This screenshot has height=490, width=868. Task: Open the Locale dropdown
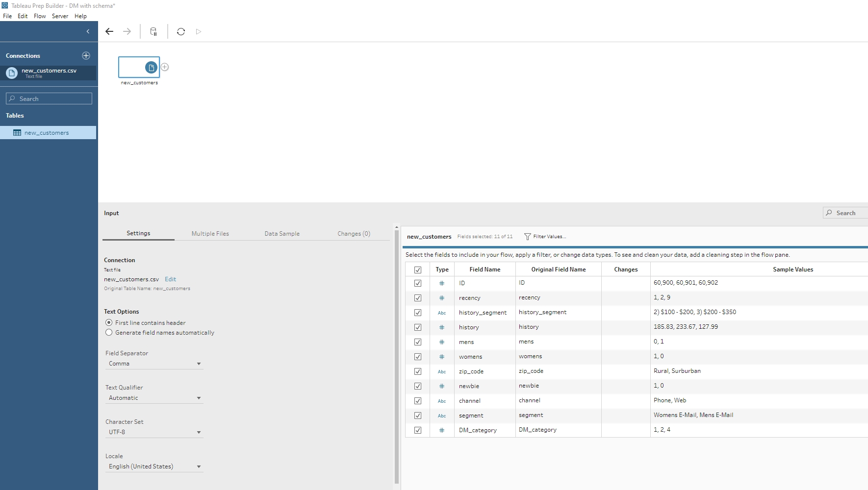[154, 466]
